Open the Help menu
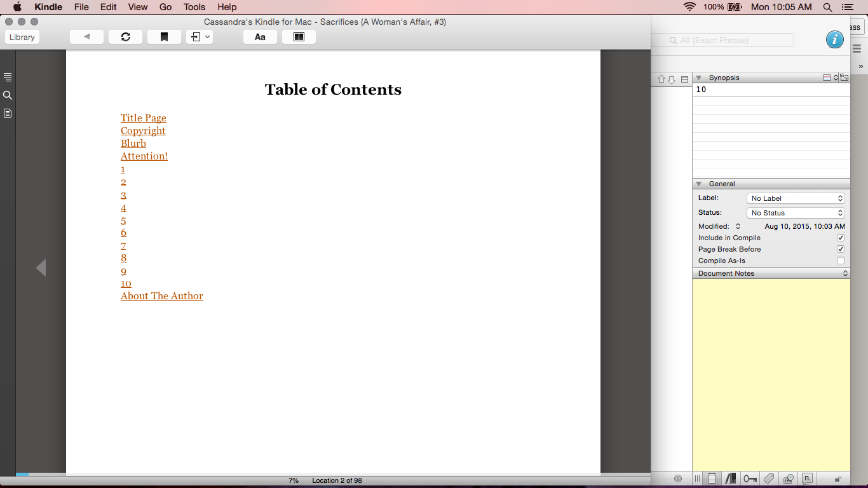 [x=227, y=7]
